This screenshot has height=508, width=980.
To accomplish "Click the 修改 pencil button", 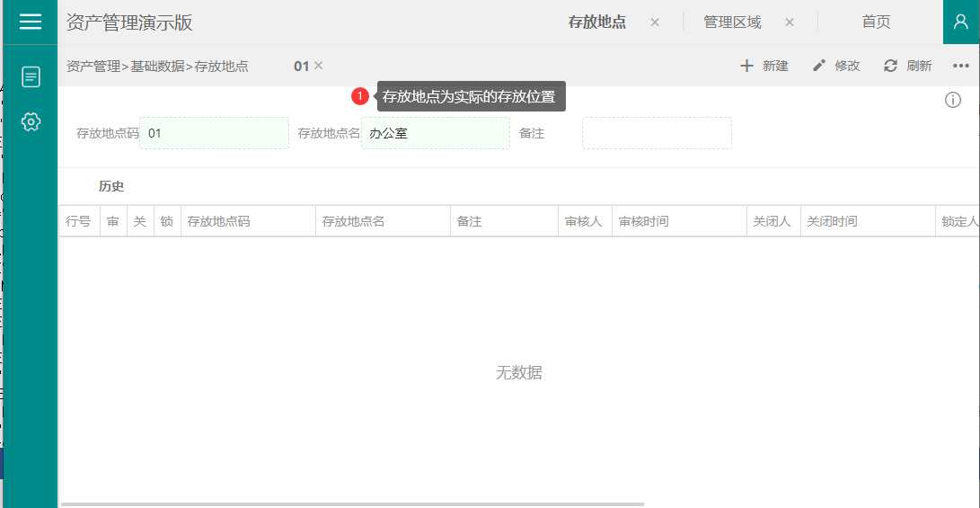I will click(x=836, y=66).
